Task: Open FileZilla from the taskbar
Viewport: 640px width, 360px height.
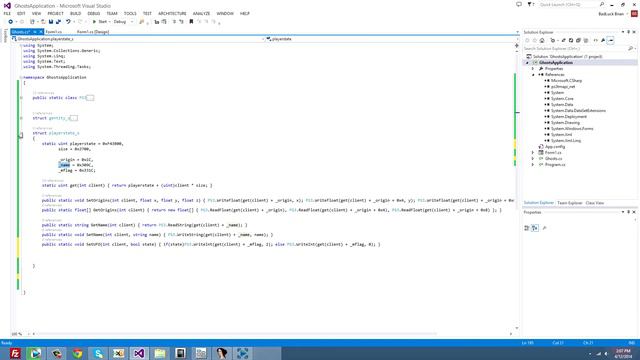Action: [x=15, y=353]
